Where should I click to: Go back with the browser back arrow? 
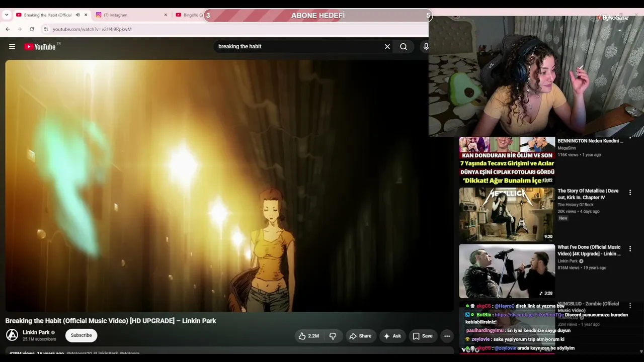[8, 29]
